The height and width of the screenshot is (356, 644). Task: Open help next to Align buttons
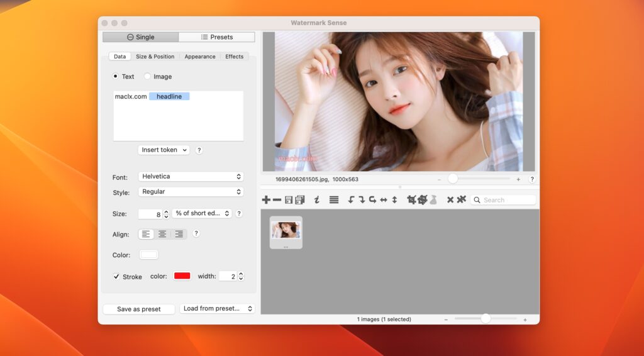point(196,233)
